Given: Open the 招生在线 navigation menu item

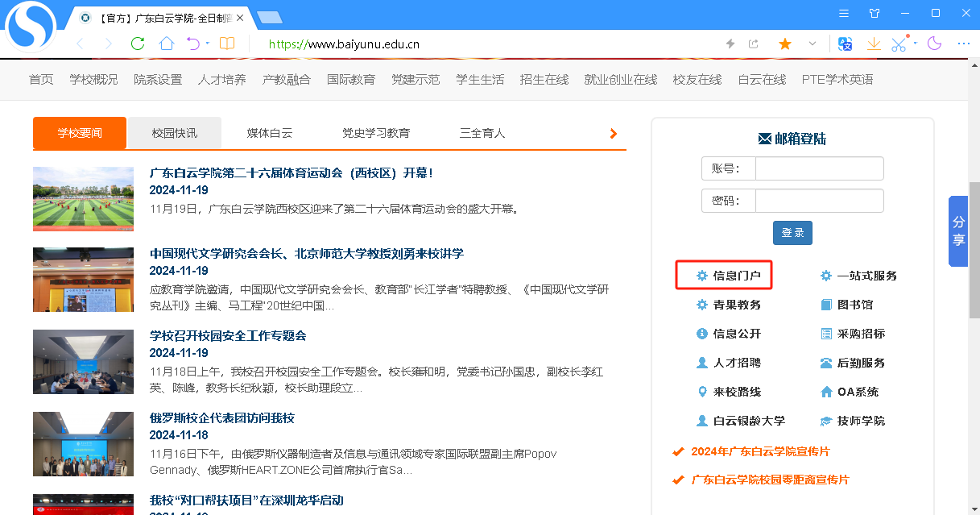Looking at the screenshot, I should click(x=544, y=79).
